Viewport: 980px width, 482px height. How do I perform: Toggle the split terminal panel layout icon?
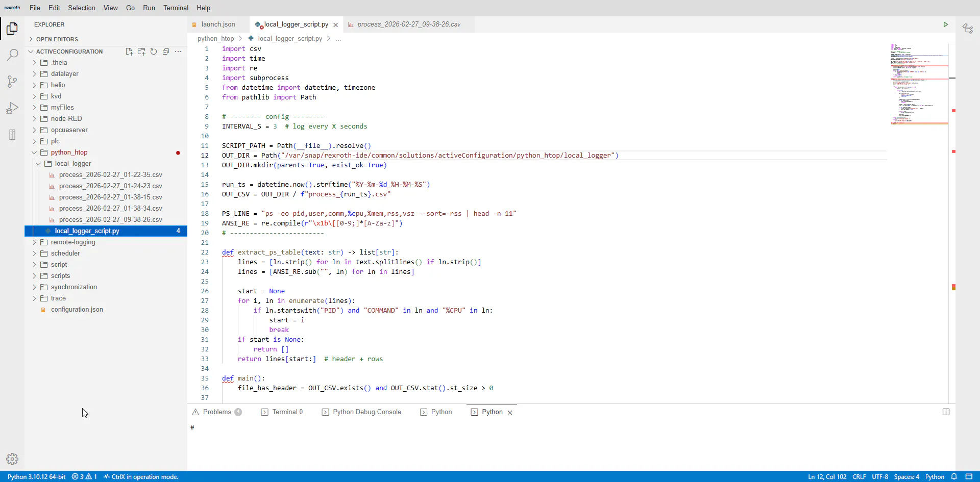point(946,412)
